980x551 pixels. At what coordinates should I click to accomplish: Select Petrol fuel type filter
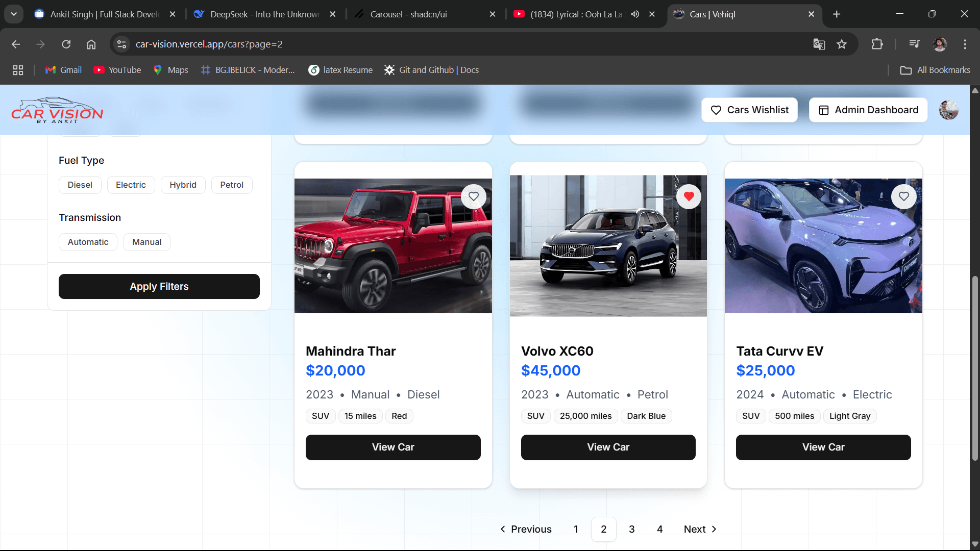click(x=232, y=185)
